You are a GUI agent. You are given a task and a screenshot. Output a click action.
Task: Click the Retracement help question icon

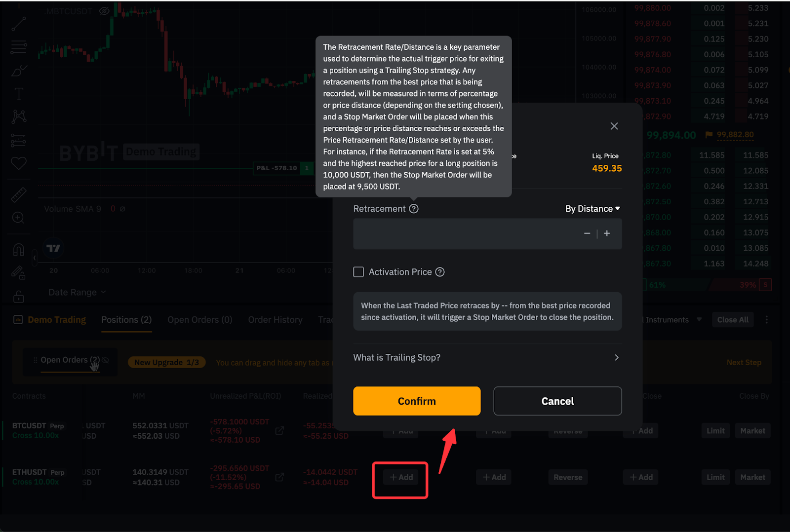414,209
